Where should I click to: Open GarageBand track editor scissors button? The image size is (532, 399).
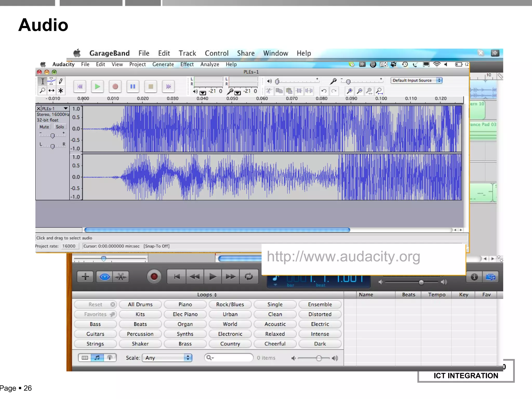click(x=121, y=277)
